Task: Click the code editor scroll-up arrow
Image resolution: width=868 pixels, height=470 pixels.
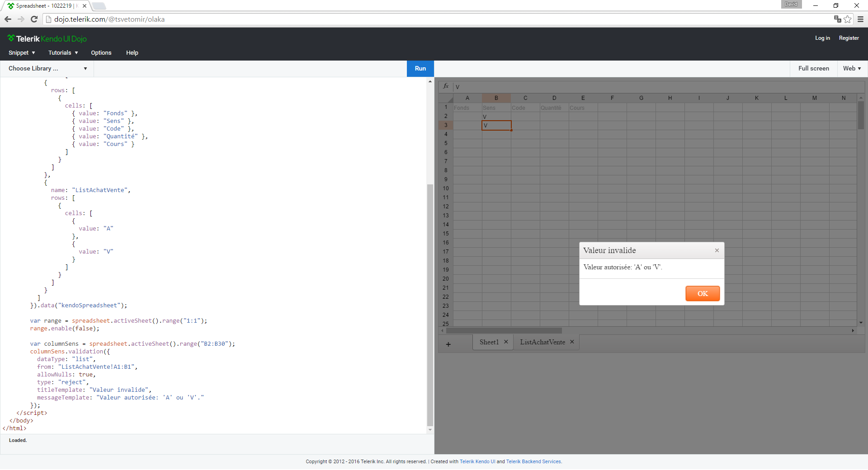Action: point(430,81)
